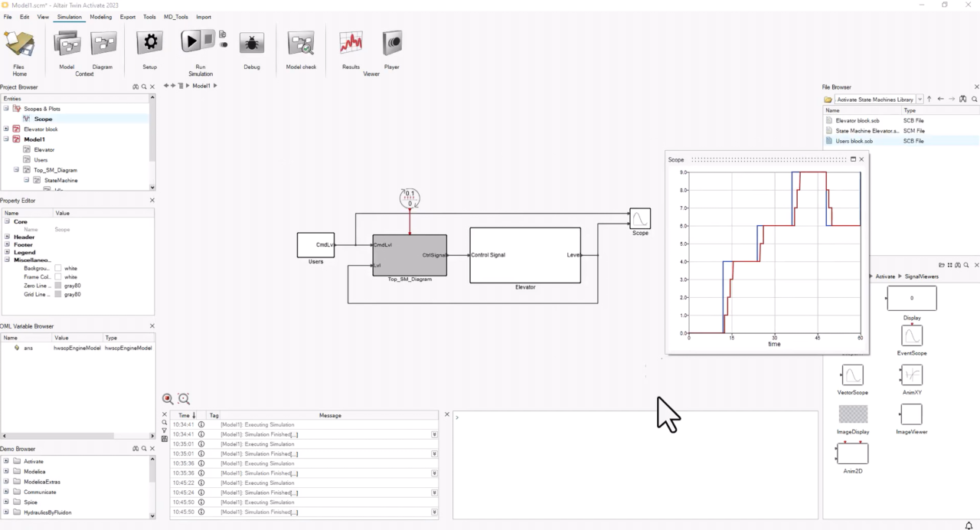Click notification bell in status bar
This screenshot has height=530, width=980.
coord(969,525)
